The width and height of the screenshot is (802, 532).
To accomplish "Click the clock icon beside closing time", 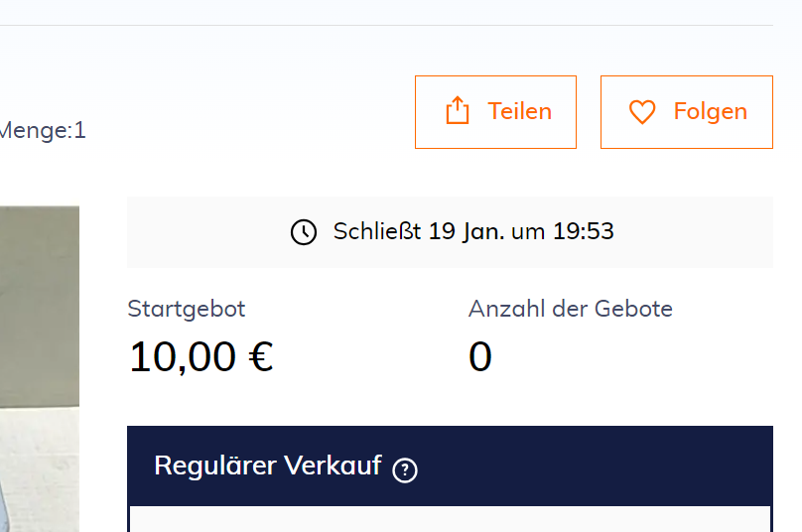I will coord(304,232).
